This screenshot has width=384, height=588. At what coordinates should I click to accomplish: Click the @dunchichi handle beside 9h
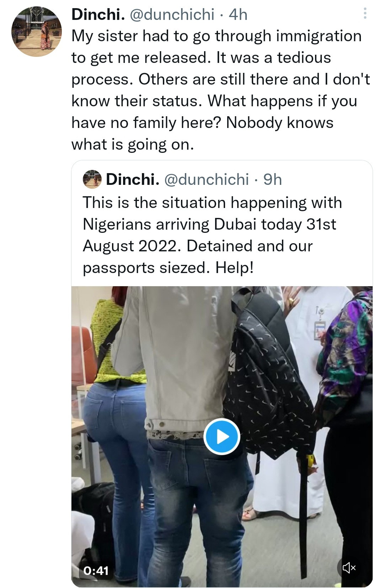click(206, 180)
